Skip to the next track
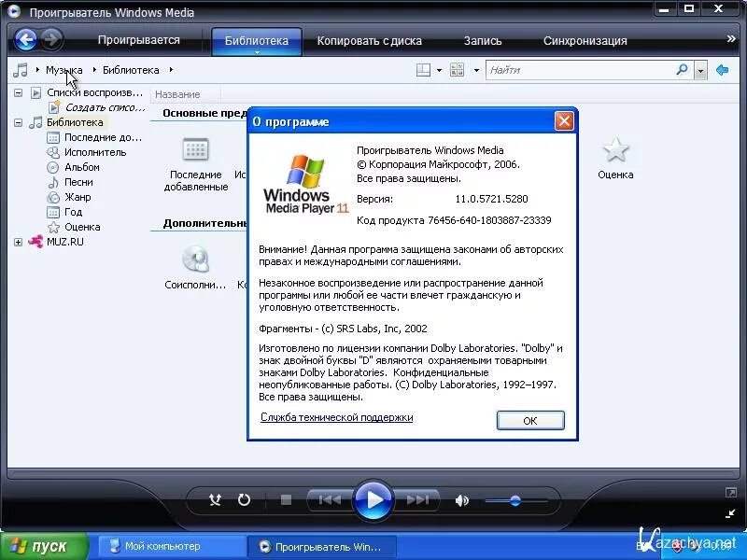The image size is (747, 560). pos(417,499)
